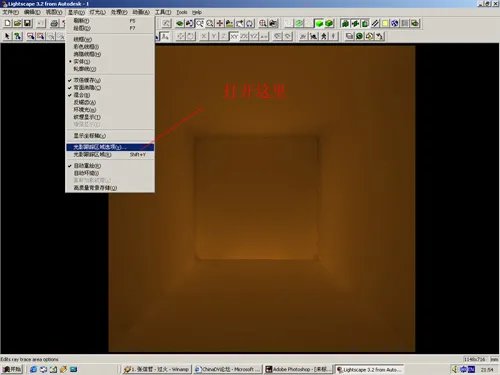
Task: Click the walking figure icon
Action: [323, 36]
